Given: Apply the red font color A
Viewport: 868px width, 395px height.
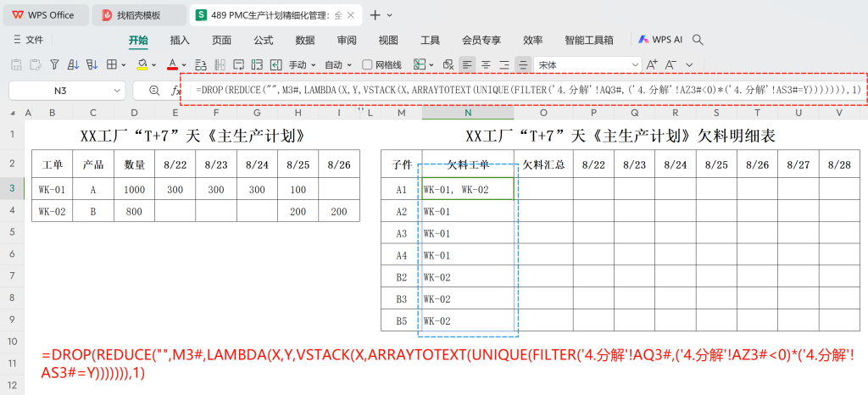Looking at the screenshot, I should click(x=172, y=64).
